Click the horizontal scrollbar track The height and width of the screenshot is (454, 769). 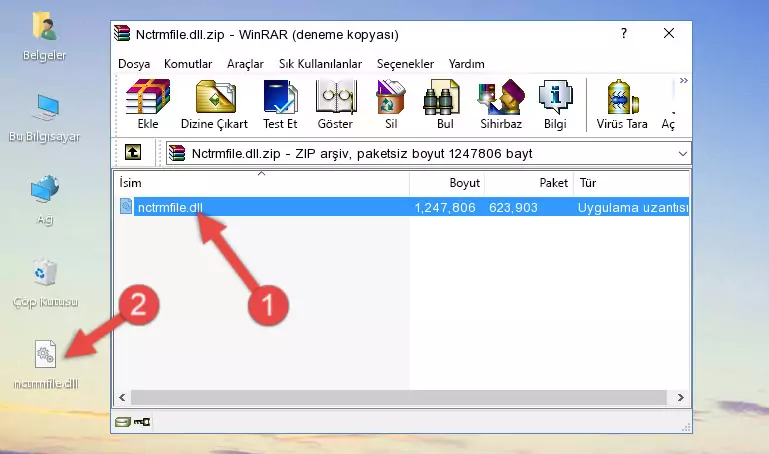pyautogui.click(x=399, y=398)
